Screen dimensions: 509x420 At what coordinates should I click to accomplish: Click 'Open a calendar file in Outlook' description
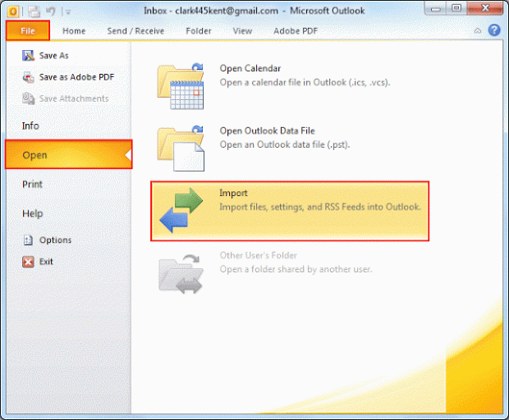305,82
